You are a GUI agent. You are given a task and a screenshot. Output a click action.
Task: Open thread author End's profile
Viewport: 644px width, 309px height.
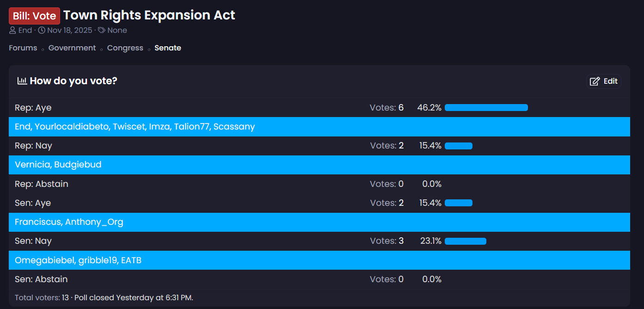[25, 31]
